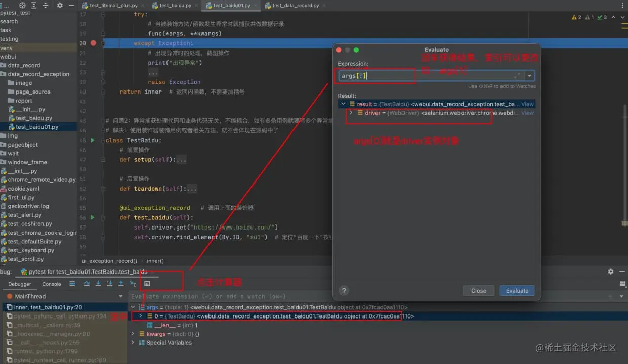Screen dimensions: 628x364
Task: Click View link for driver row
Action: 528,113
